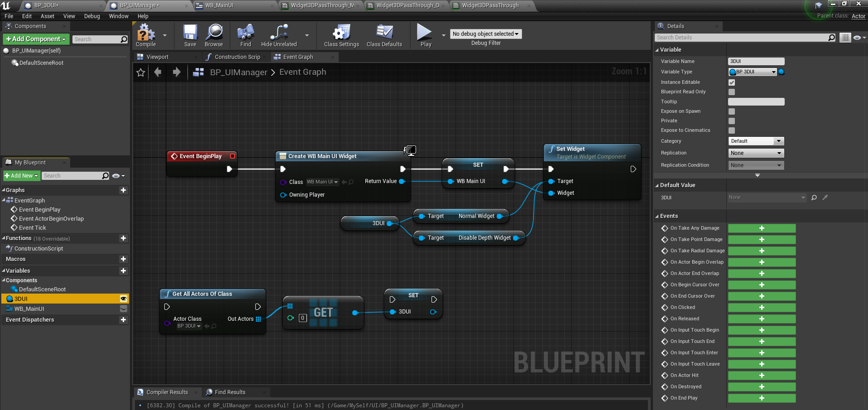This screenshot has height=410, width=868.
Task: Open the blueprint Find tool
Action: pyautogui.click(x=245, y=35)
